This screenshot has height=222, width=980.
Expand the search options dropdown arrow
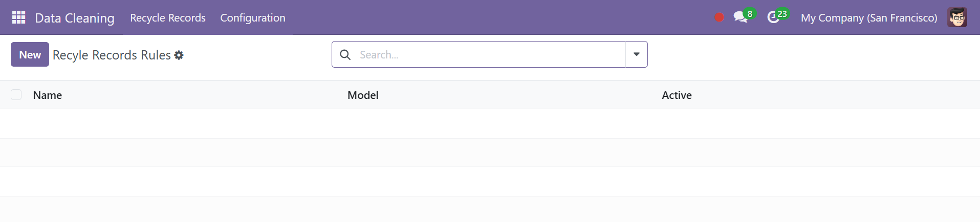tap(637, 54)
